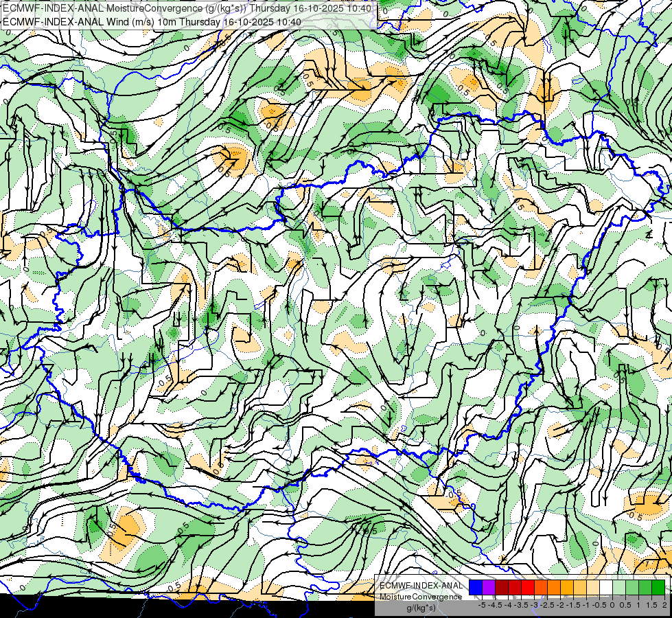Click the darkest green legend swatch

click(x=658, y=588)
